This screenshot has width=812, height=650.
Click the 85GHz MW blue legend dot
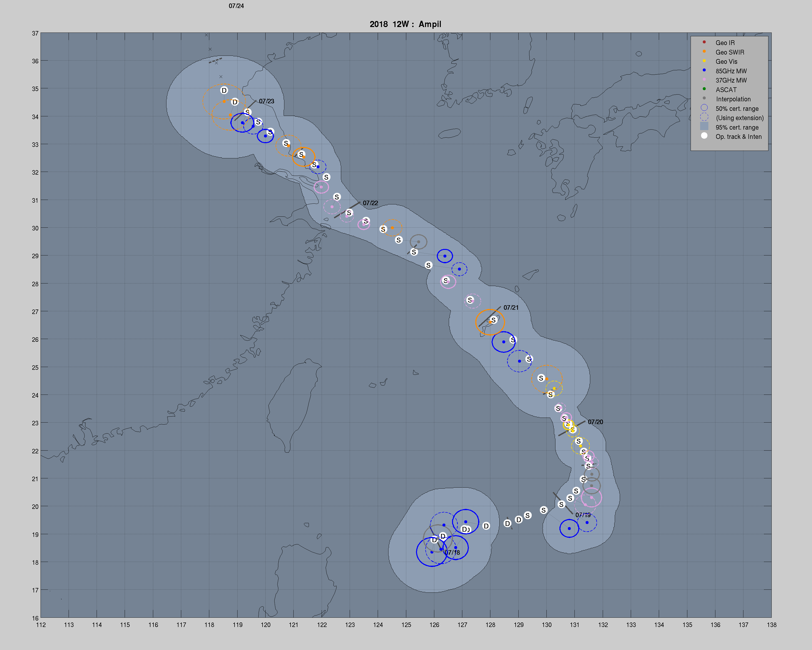[x=704, y=70]
